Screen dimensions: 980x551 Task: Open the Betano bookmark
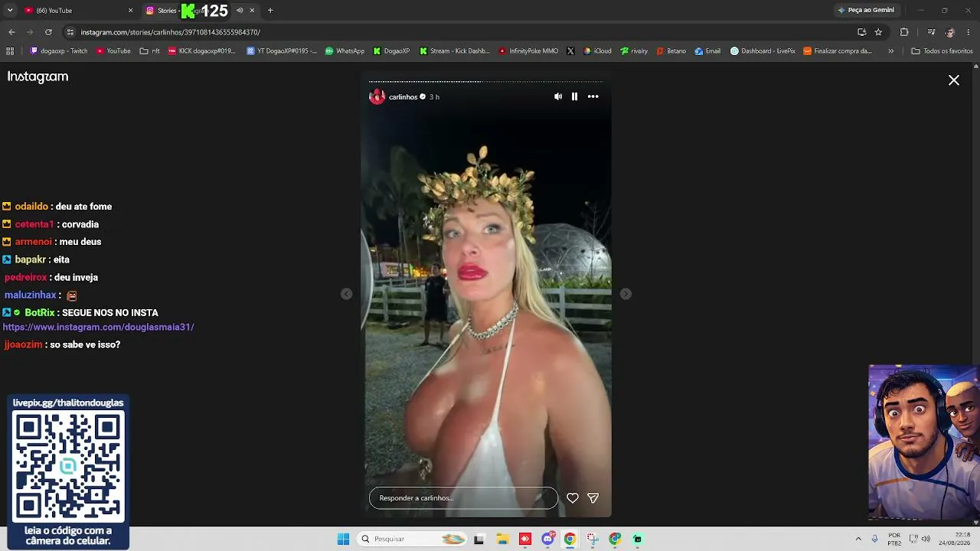click(x=671, y=51)
